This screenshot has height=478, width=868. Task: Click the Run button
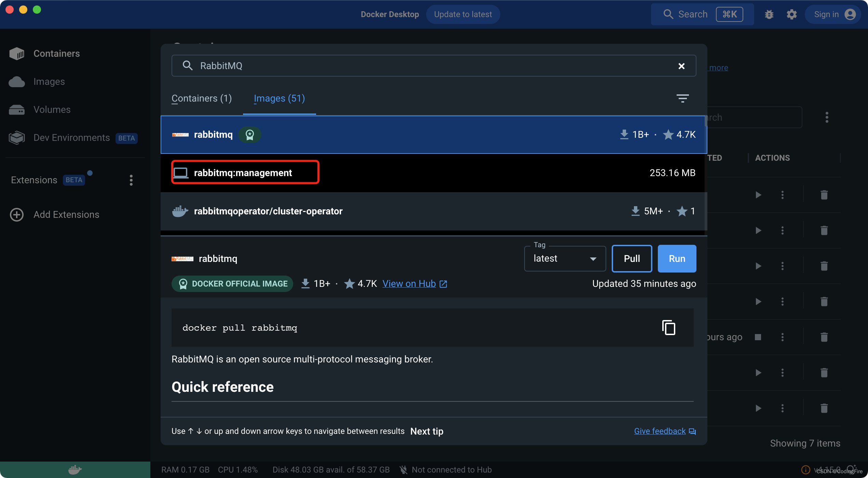pos(677,258)
